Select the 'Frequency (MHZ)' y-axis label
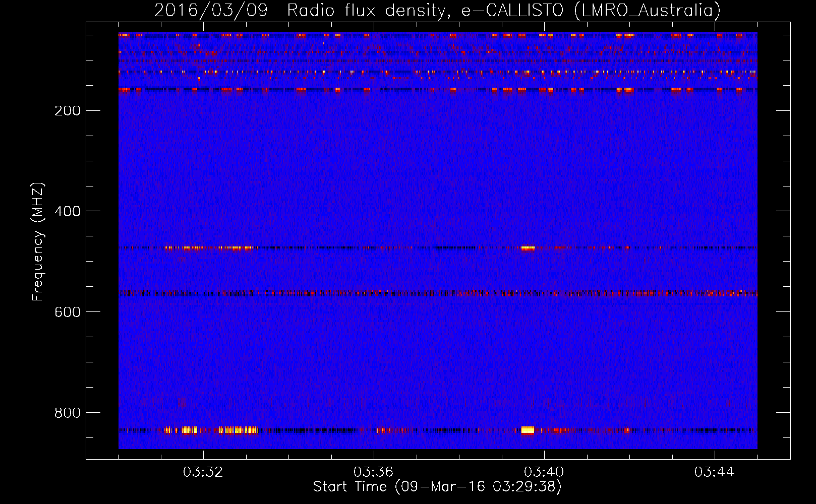 pyautogui.click(x=38, y=242)
